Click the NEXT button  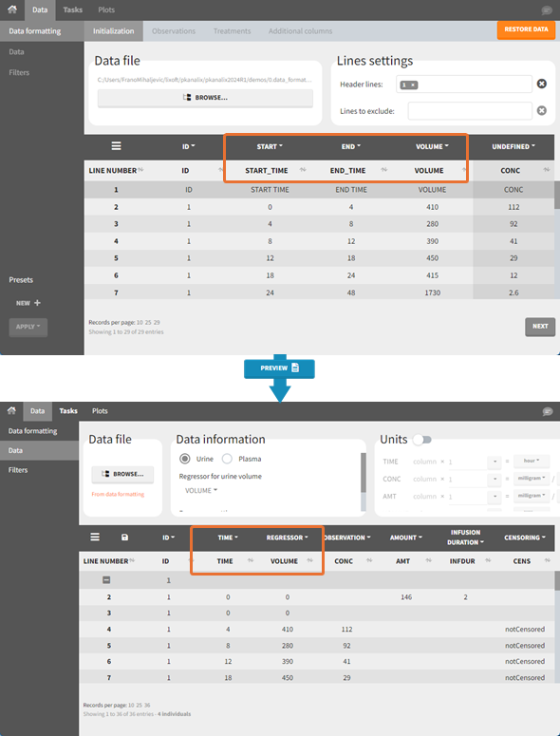pos(540,327)
